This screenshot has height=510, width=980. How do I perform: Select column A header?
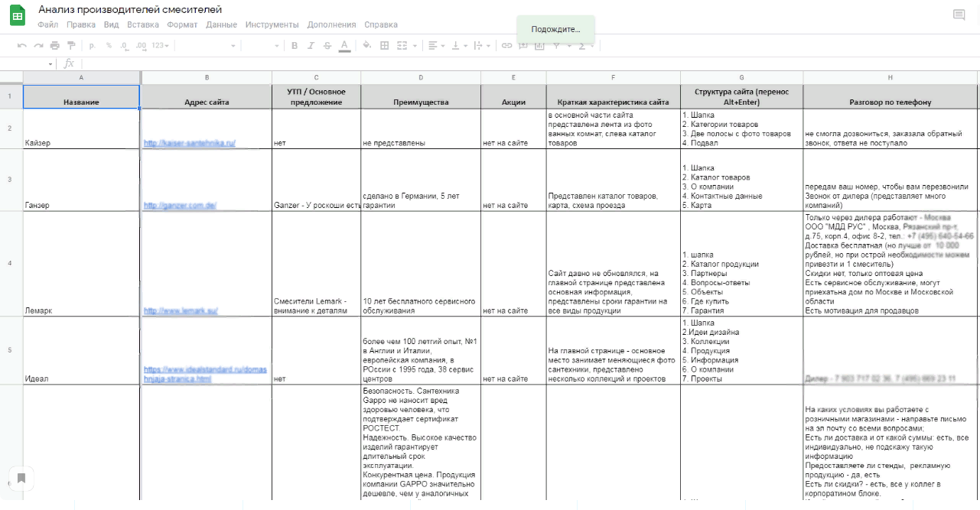81,77
